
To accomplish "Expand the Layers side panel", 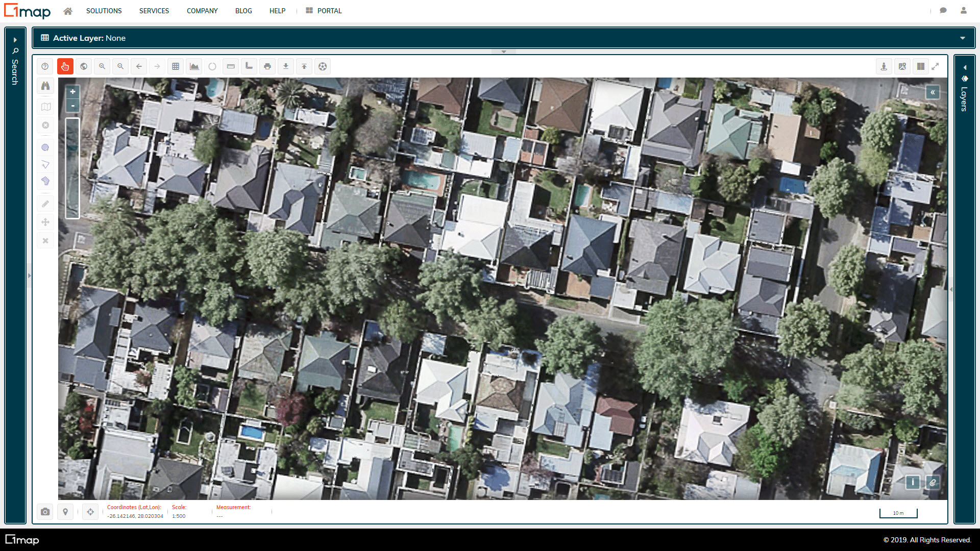I will (964, 289).
